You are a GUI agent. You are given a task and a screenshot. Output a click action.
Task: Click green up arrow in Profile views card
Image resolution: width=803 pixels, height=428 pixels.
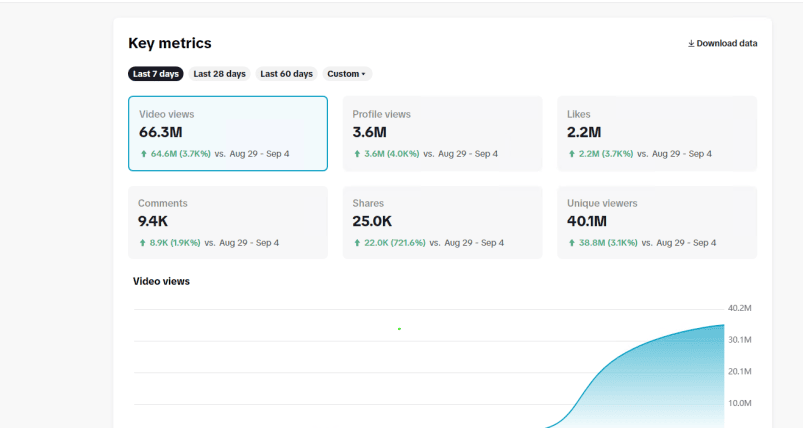[x=357, y=154]
